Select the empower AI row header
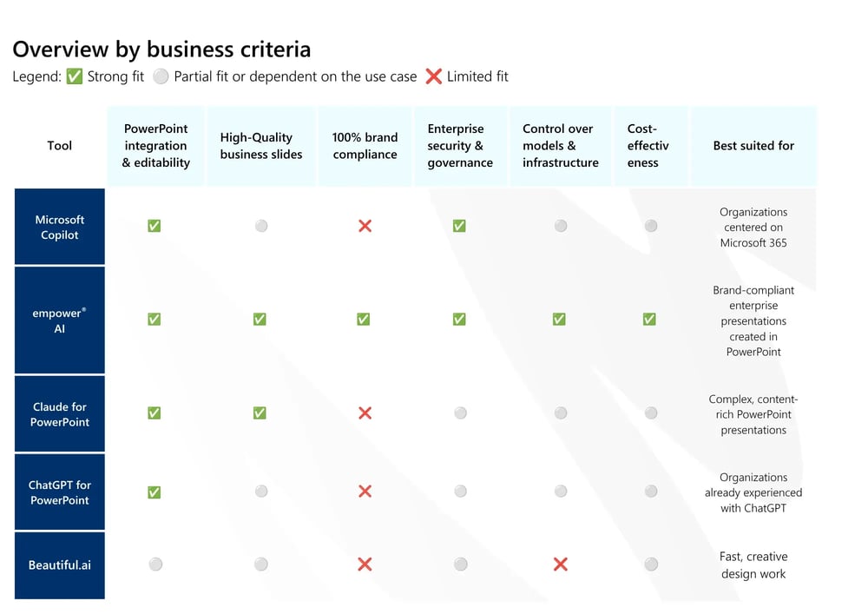The width and height of the screenshot is (868, 614). pyautogui.click(x=60, y=320)
